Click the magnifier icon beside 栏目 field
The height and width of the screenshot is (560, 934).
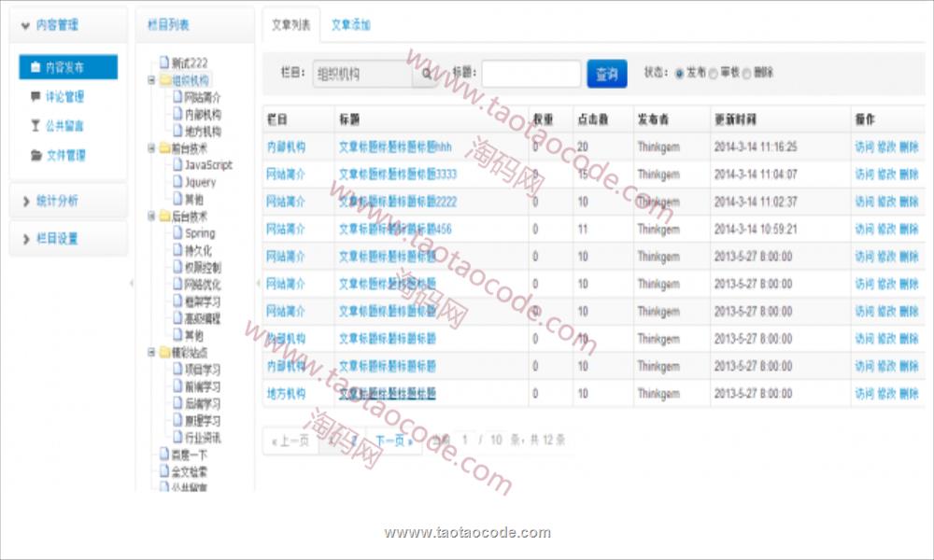(x=427, y=74)
